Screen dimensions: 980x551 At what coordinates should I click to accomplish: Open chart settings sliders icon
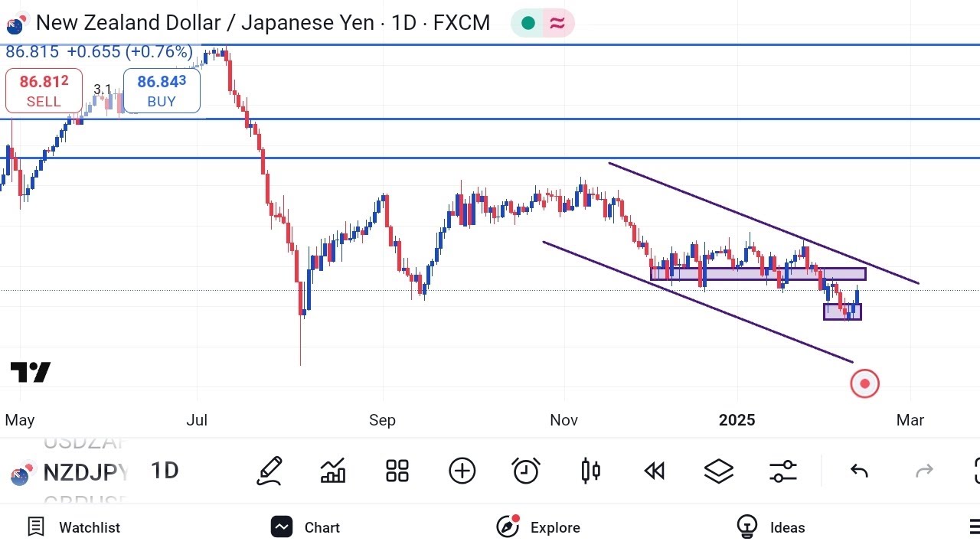click(783, 471)
